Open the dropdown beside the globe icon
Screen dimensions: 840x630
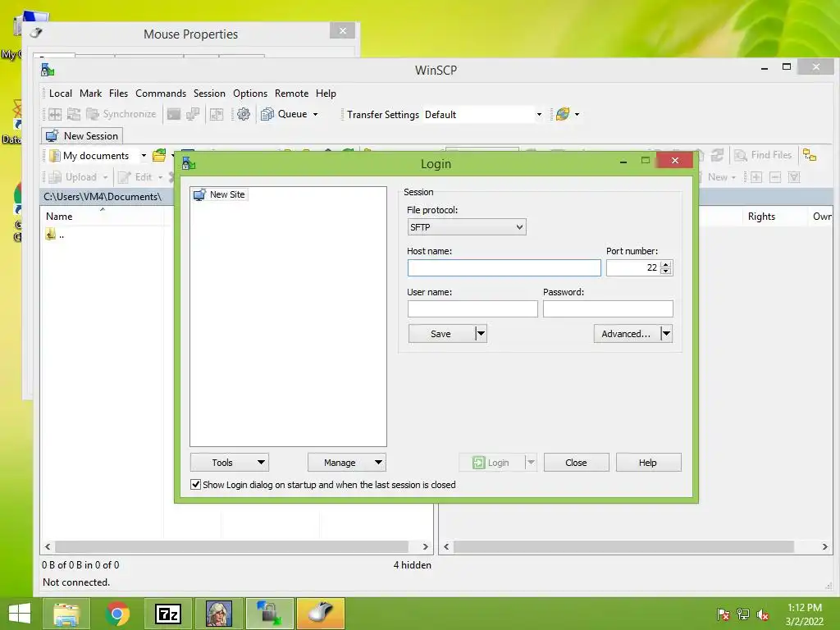[x=577, y=114]
